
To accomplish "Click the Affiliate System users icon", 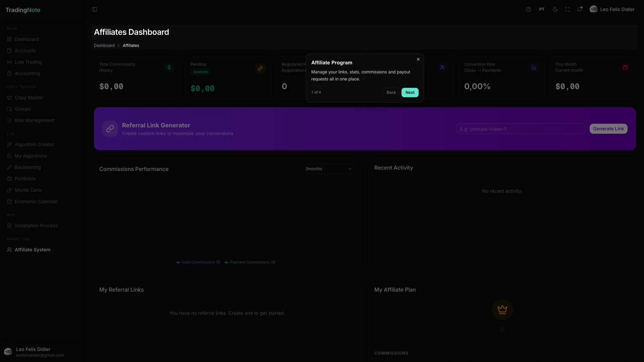I will (9, 250).
